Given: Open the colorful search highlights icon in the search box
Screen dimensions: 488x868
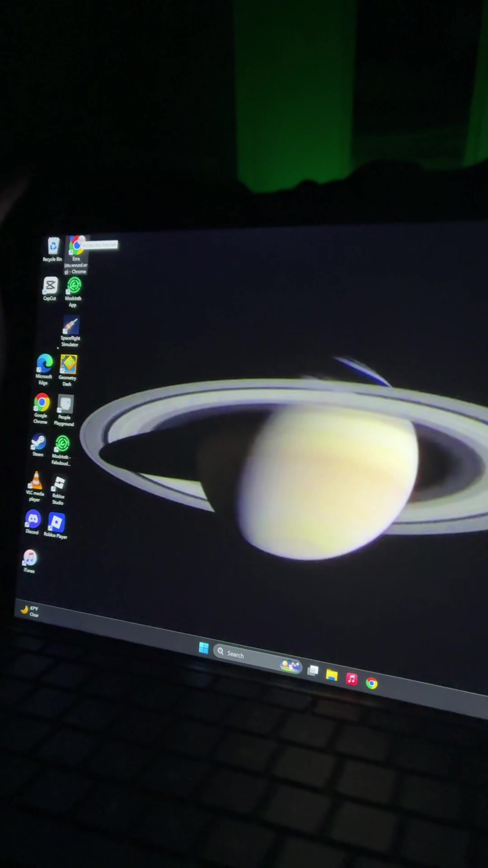Looking at the screenshot, I should pos(290,665).
